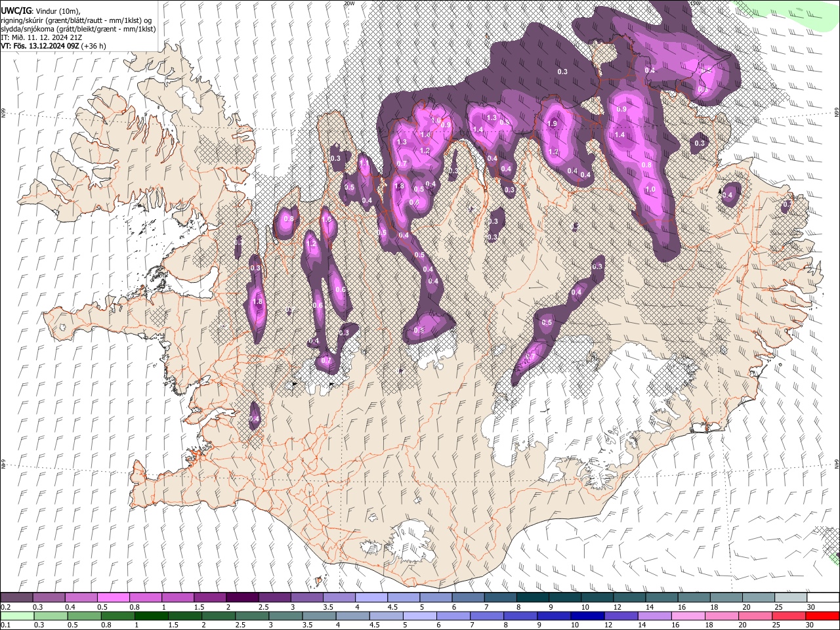Click the 1.9 precipitation value on the map
The width and height of the screenshot is (840, 630).
point(552,123)
